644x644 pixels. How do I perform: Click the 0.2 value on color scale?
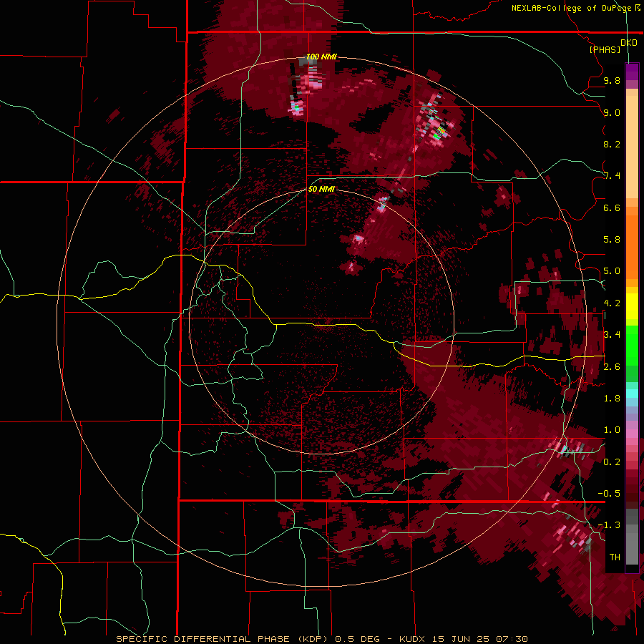pos(612,462)
